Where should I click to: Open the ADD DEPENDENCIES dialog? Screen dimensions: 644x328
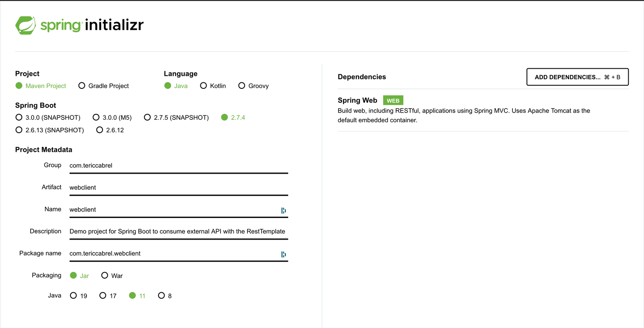577,77
